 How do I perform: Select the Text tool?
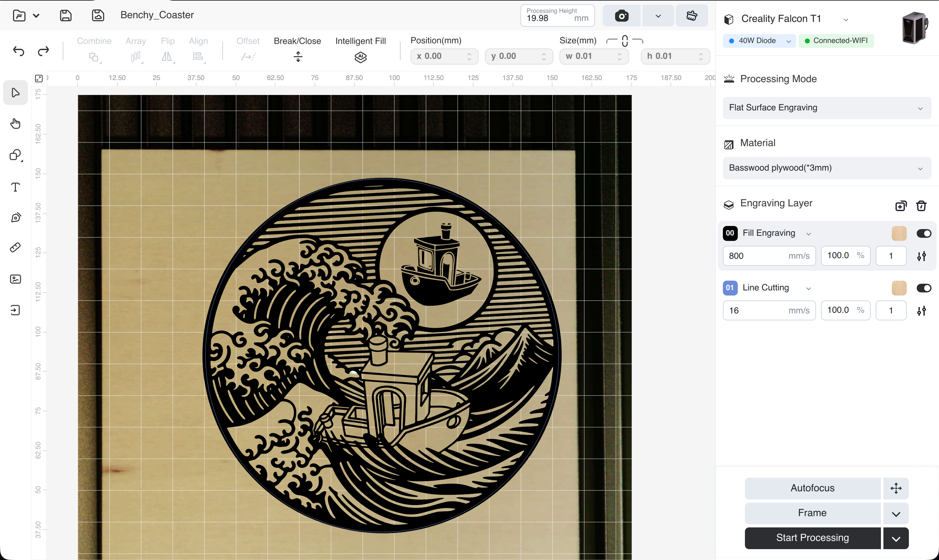(x=16, y=187)
